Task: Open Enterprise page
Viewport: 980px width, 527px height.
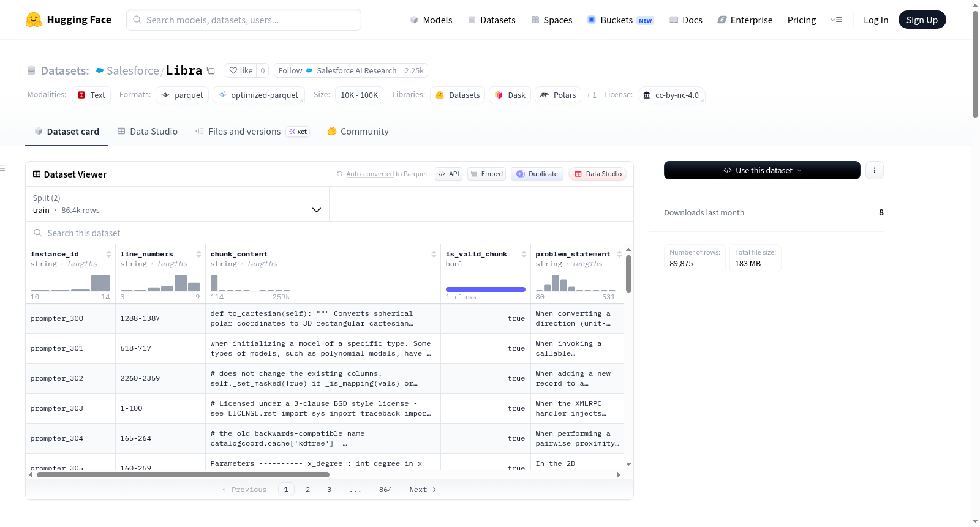Action: click(745, 20)
